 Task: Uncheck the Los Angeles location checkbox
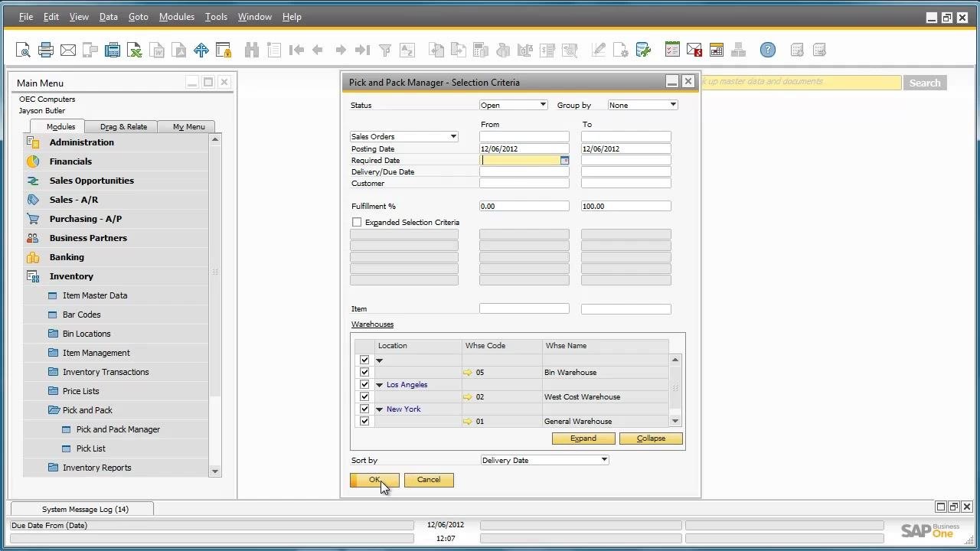pos(364,384)
